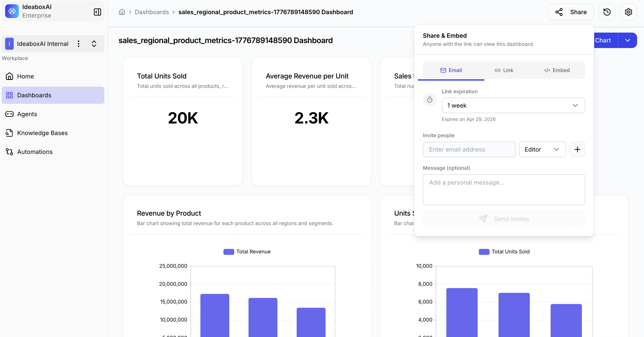
Task: Click into the personal message box
Action: click(504, 190)
